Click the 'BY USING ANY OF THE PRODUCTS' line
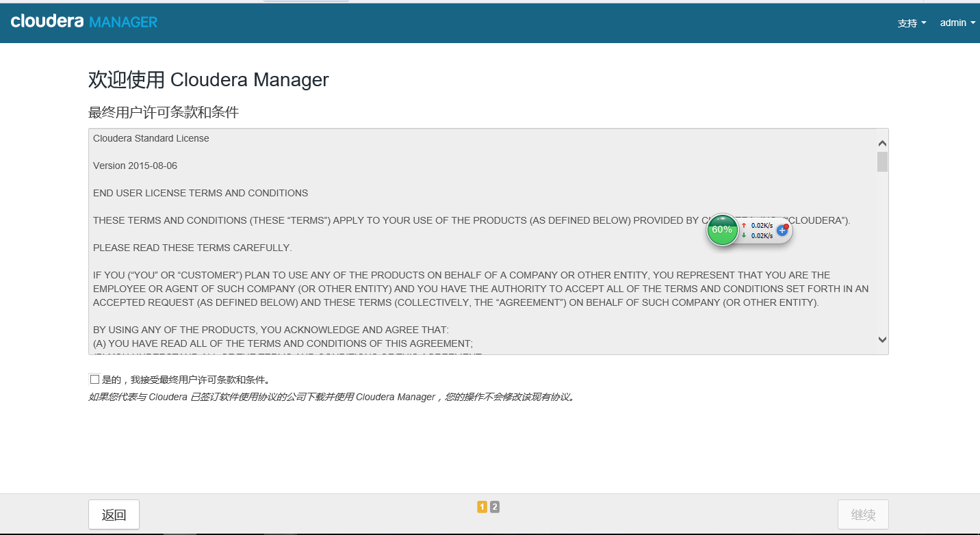The height and width of the screenshot is (535, 980). point(271,330)
